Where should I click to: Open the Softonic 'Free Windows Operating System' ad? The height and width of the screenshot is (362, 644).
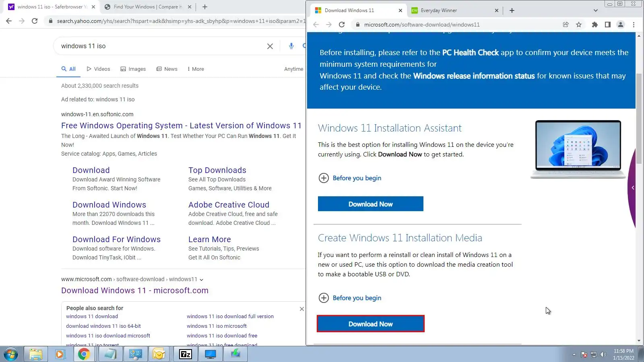[x=181, y=126]
